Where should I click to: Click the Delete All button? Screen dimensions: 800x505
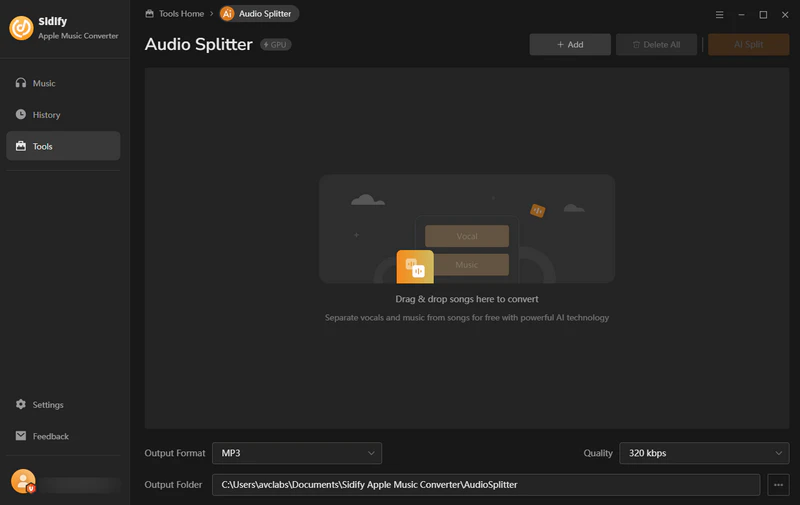click(656, 44)
